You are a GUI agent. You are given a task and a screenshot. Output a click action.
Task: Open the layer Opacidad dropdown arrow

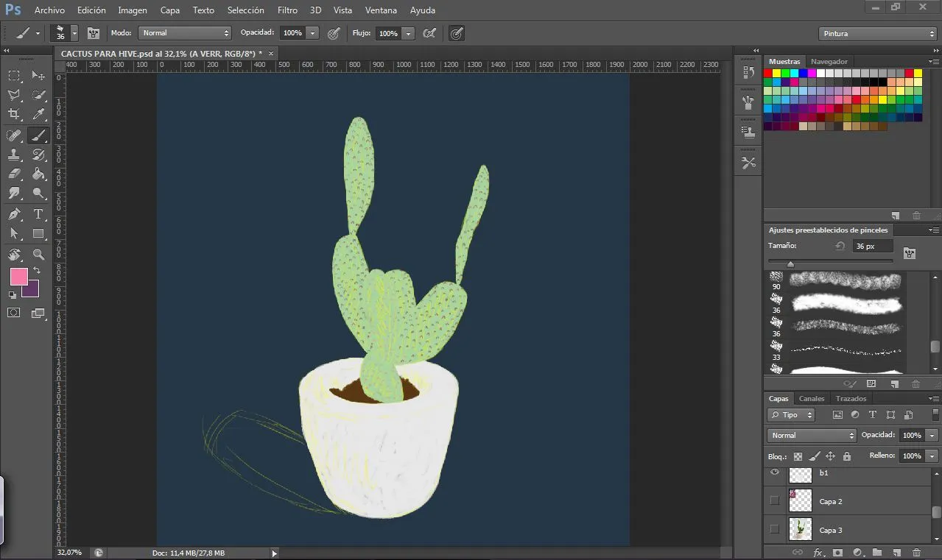pyautogui.click(x=932, y=436)
